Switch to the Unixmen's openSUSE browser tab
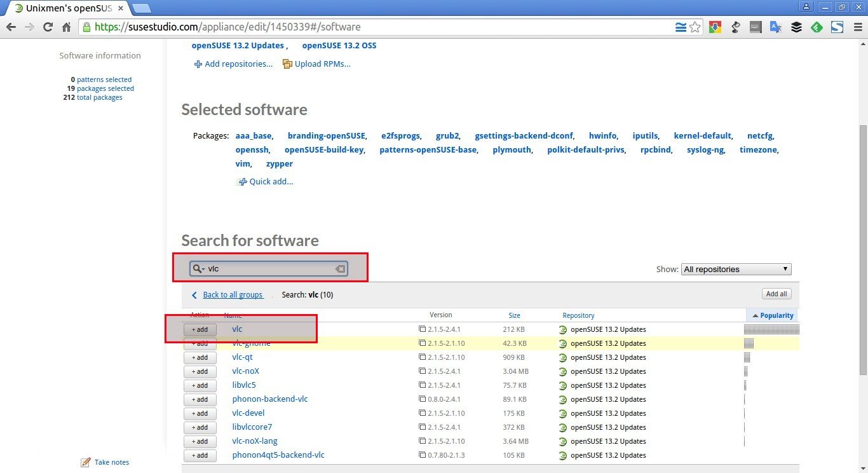Screen dimensions: 868x473 (69, 8)
